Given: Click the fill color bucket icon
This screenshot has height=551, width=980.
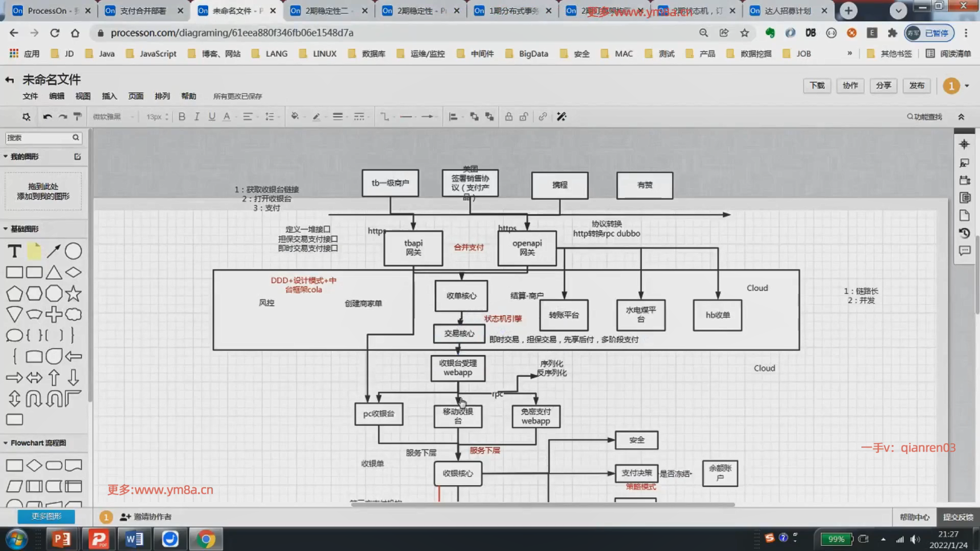Looking at the screenshot, I should pos(295,117).
